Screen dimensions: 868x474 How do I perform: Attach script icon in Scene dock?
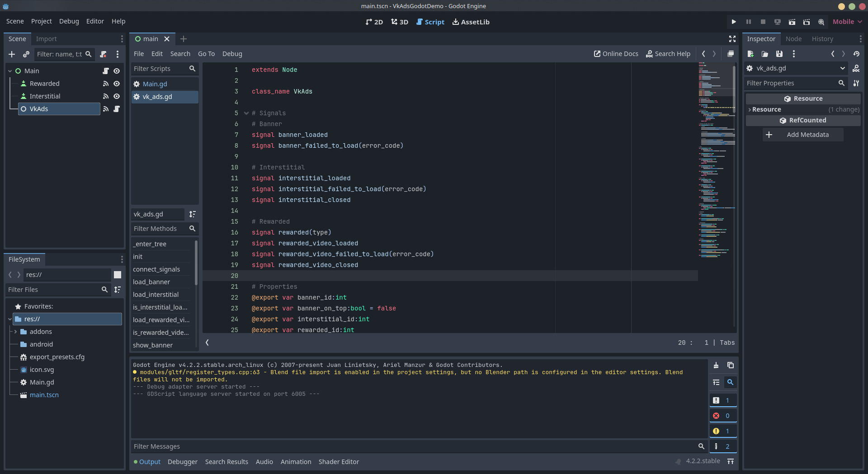103,54
